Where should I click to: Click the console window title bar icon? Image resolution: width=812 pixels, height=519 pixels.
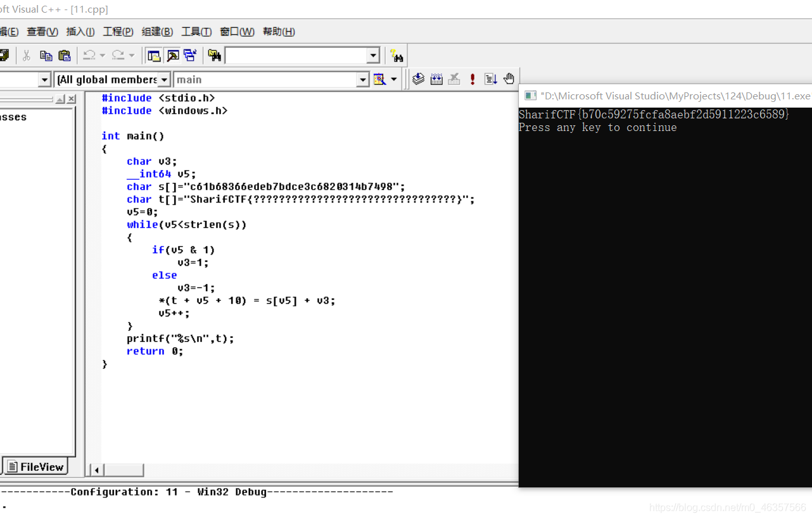[x=530, y=96]
